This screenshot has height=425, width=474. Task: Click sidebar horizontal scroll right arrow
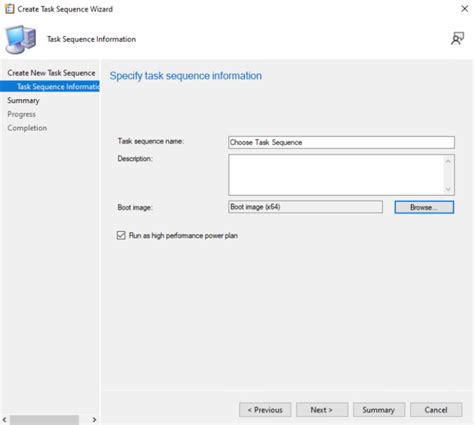click(x=94, y=420)
